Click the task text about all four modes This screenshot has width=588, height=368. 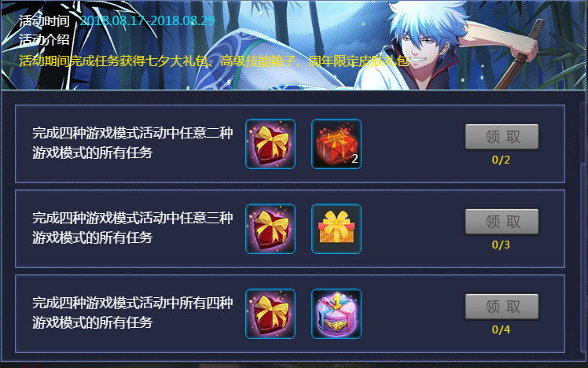coord(133,312)
